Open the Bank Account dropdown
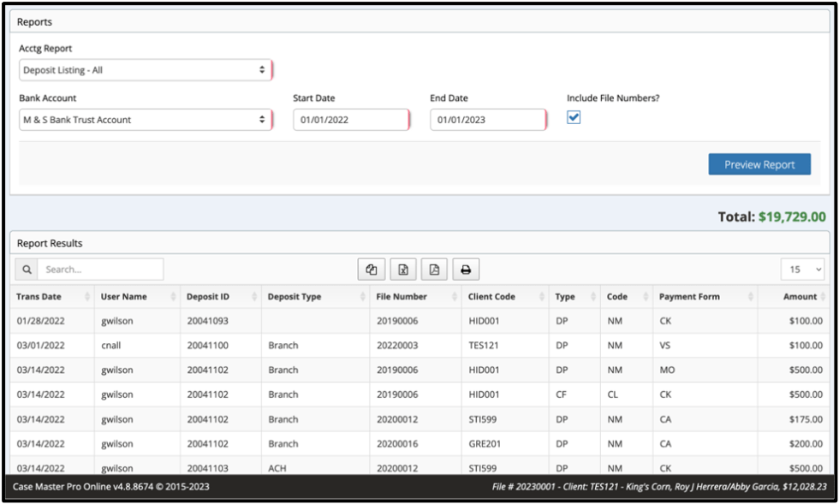Viewport: 839px width, 504px height. click(x=146, y=119)
